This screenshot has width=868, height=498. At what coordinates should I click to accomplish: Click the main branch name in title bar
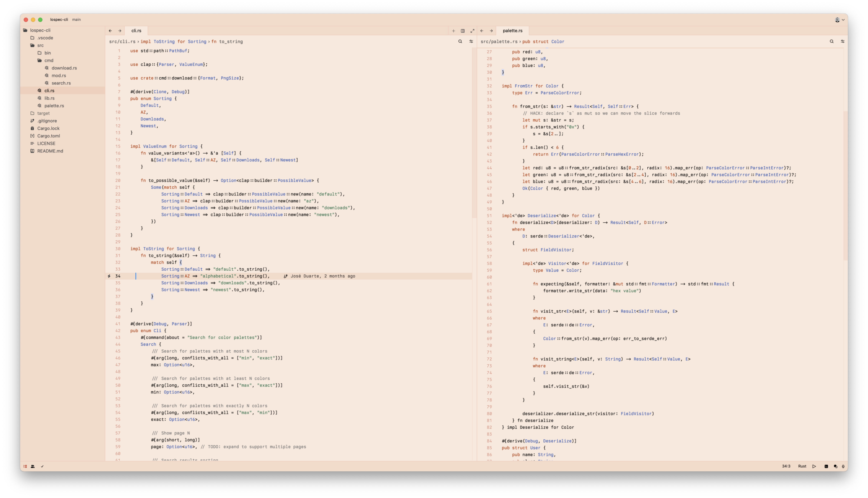click(76, 20)
